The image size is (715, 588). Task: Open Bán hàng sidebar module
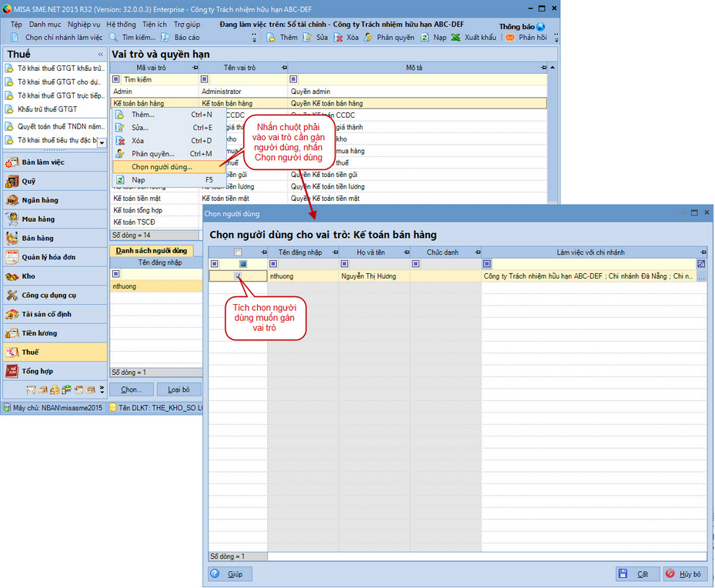55,239
